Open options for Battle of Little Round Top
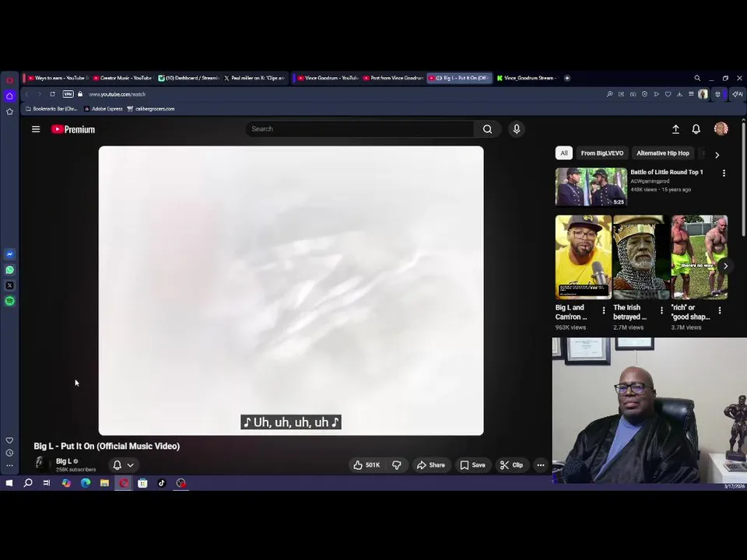Image resolution: width=747 pixels, height=560 pixels. tap(724, 173)
